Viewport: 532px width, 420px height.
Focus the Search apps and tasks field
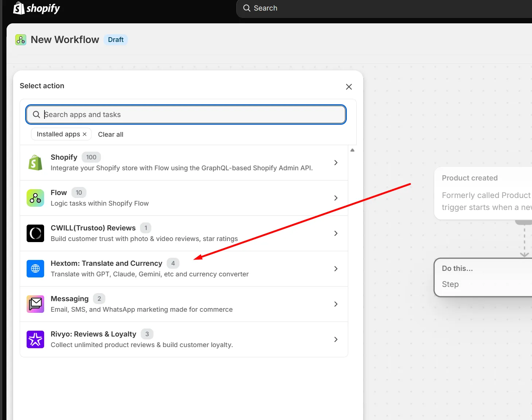(186, 114)
